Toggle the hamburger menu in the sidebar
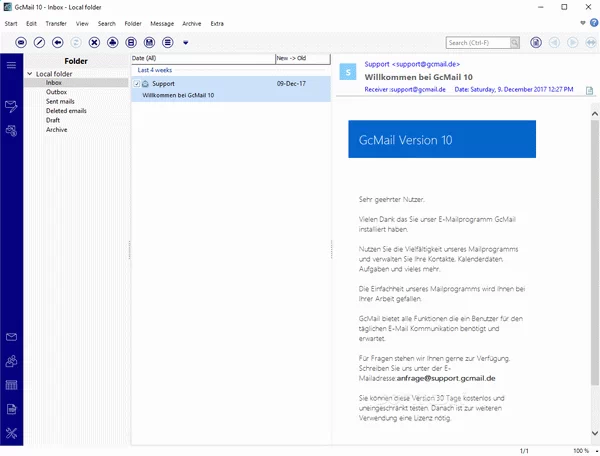This screenshot has width=600, height=456. (11, 65)
